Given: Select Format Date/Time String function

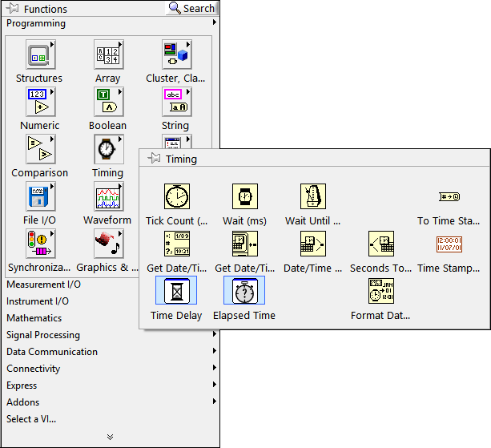Looking at the screenshot, I should click(381, 291).
